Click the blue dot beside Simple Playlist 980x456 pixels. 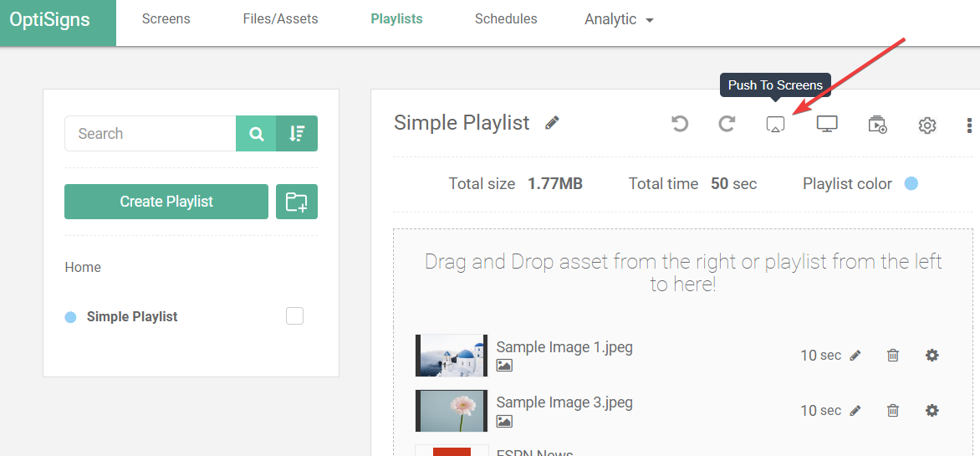tap(70, 317)
